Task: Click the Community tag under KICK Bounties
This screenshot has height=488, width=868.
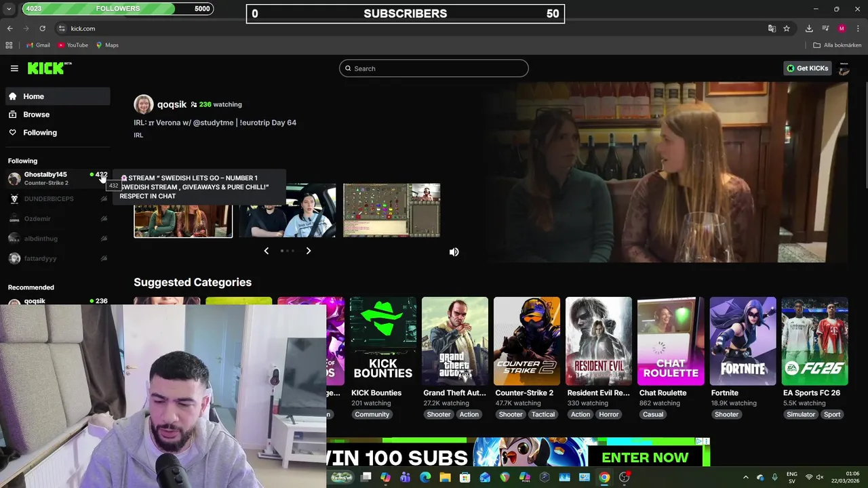Action: pos(372,414)
